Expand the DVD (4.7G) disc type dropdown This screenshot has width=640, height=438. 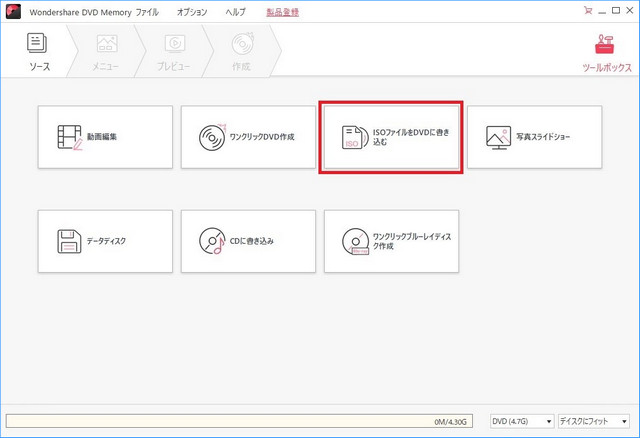(522, 421)
